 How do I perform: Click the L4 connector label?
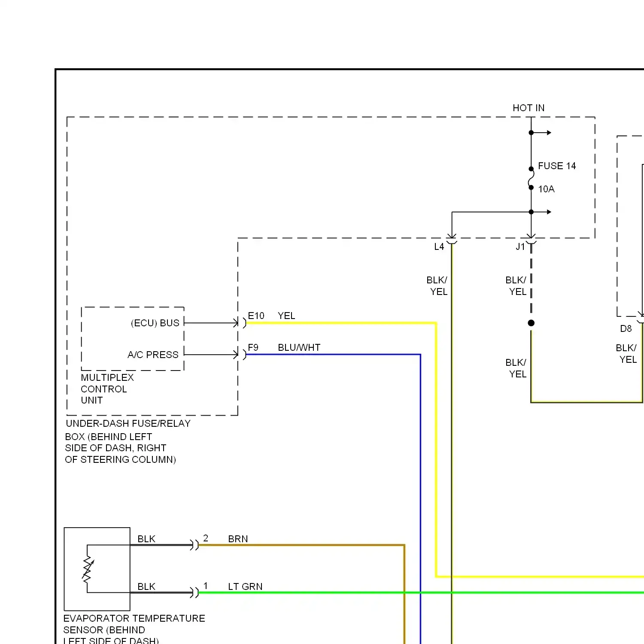tap(439, 247)
